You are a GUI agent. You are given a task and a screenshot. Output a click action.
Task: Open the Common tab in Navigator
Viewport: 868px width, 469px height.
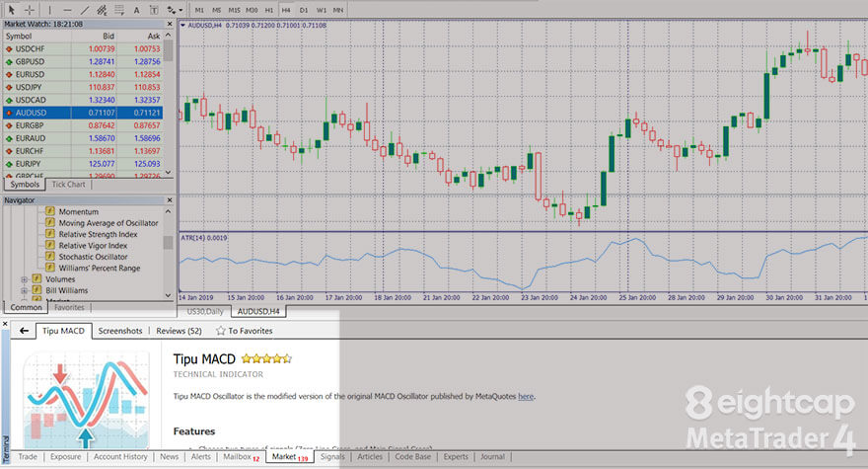pos(26,307)
